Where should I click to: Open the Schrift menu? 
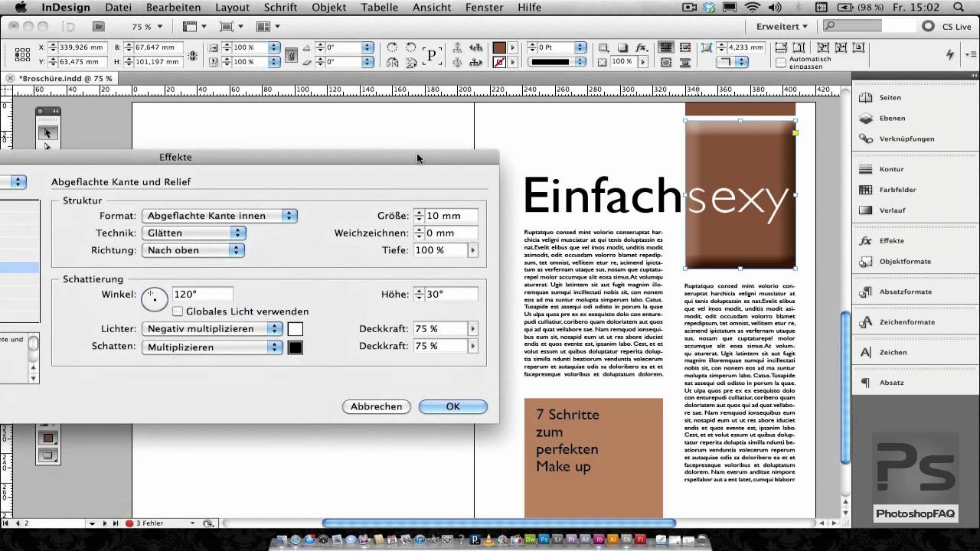click(x=280, y=8)
